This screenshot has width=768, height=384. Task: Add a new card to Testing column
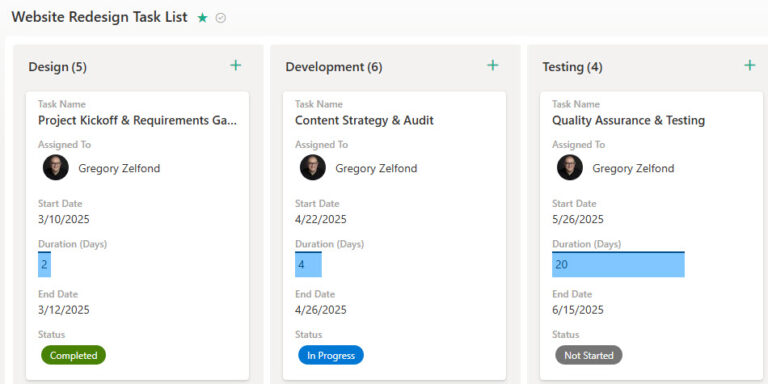pyautogui.click(x=749, y=65)
